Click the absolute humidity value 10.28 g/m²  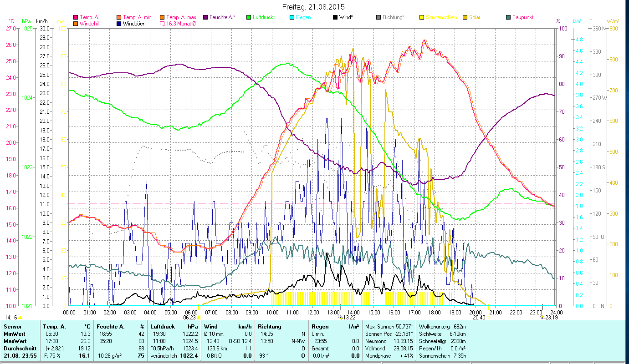(x=110, y=356)
